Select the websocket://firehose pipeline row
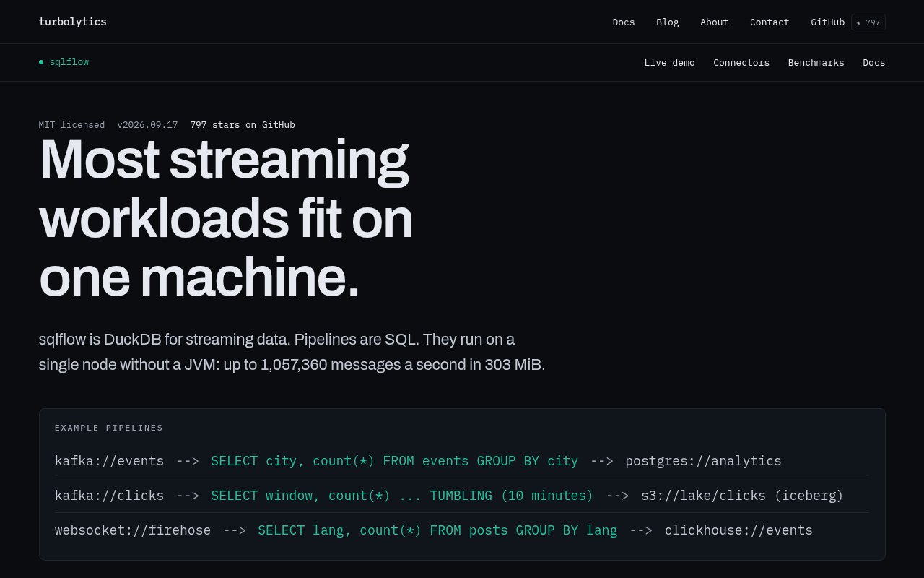The height and width of the screenshot is (578, 924). pyautogui.click(x=462, y=530)
